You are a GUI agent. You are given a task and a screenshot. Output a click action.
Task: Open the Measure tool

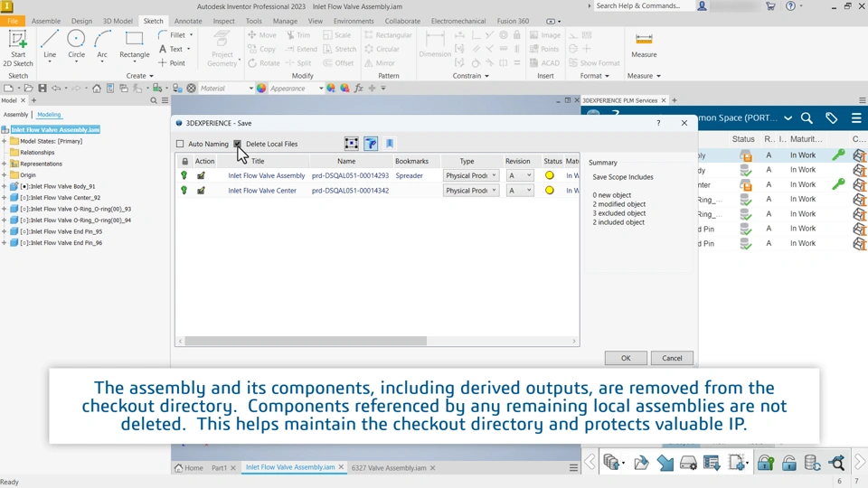(644, 45)
